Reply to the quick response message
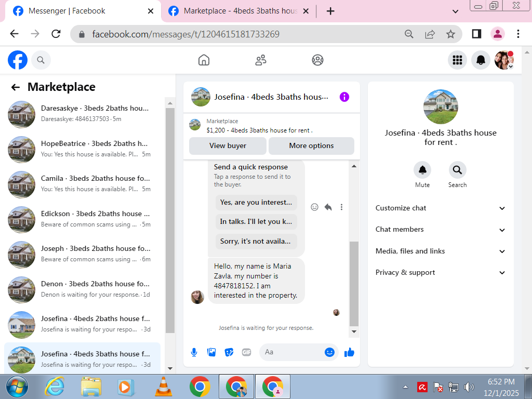Screen dimensions: 532x399 [328, 207]
